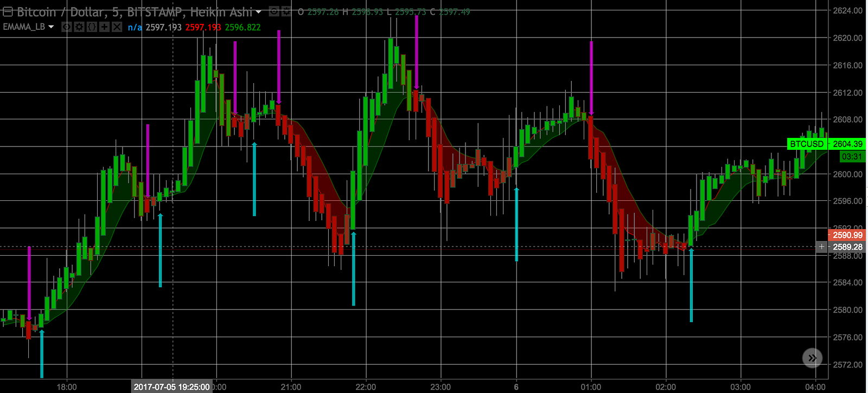Screen dimensions: 868x393
Task: Click the red 2597.193 indicator value
Action: pyautogui.click(x=203, y=27)
